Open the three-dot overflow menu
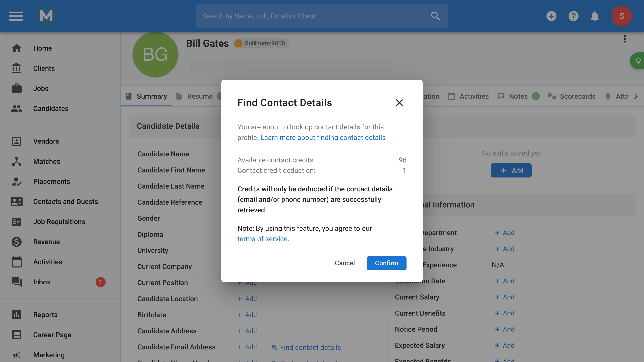The height and width of the screenshot is (362, 644). point(625,39)
